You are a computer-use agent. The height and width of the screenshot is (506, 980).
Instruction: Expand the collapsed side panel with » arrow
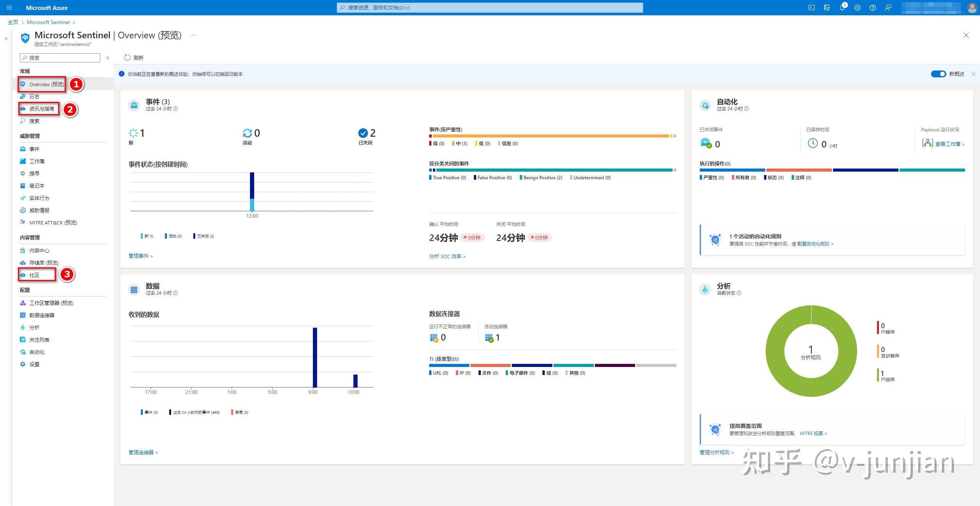click(x=6, y=39)
